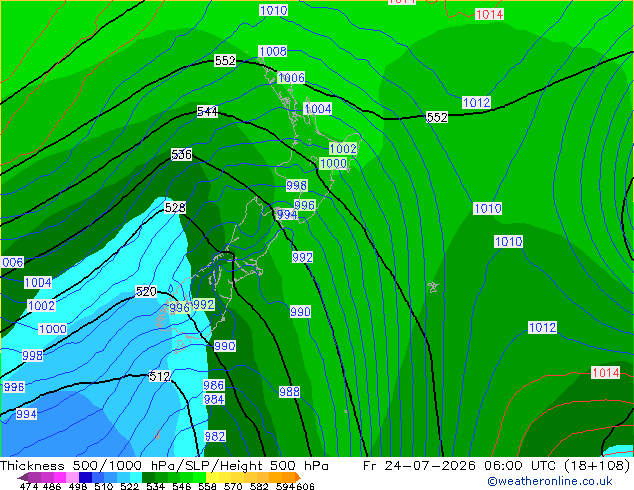634x490 pixels.
Task: Click the '512' height contour label
Action: point(160,376)
